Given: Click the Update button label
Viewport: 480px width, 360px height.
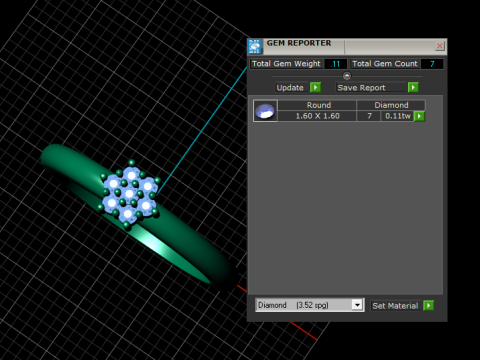Looking at the screenshot, I should tap(290, 88).
